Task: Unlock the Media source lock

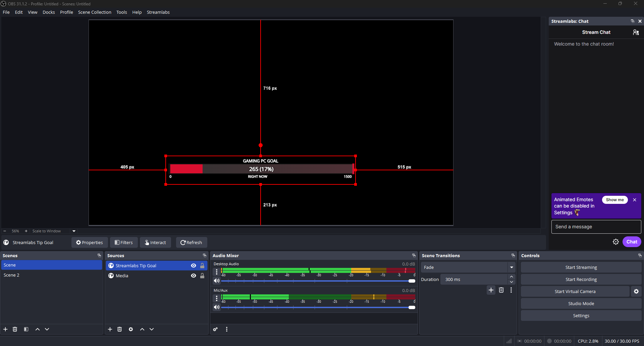Action: (202, 276)
